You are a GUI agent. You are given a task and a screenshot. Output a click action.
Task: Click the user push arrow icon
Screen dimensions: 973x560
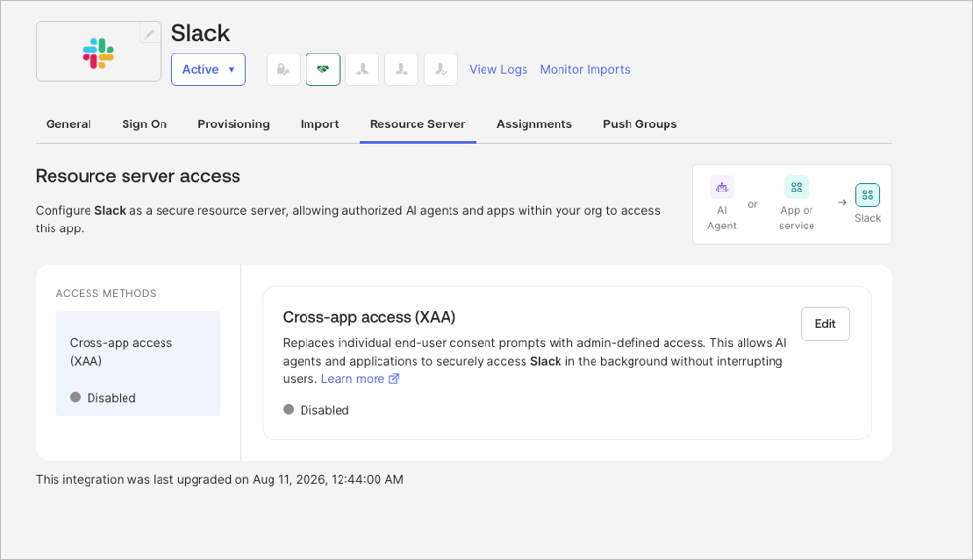point(402,69)
